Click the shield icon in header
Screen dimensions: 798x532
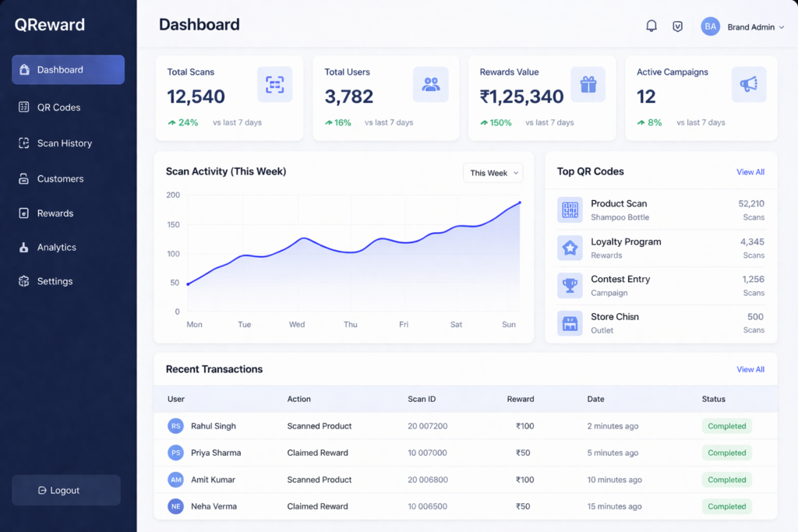coord(677,26)
